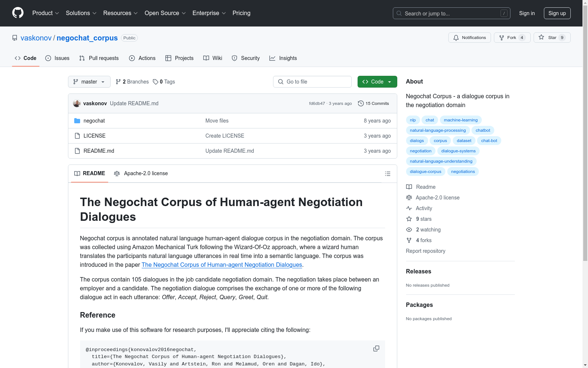588x368 pixels.
Task: Select the Apache-2.0 license tab
Action: (x=141, y=173)
